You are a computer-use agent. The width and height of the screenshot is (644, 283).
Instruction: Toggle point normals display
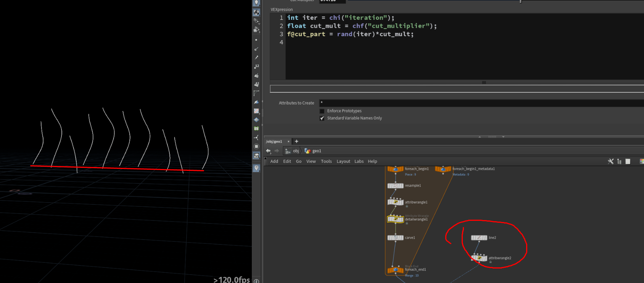pyautogui.click(x=256, y=49)
